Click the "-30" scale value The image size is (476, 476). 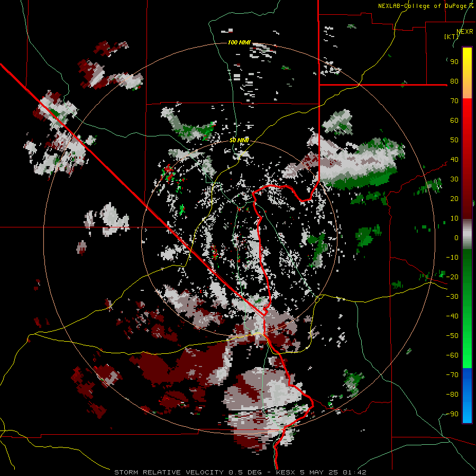(452, 297)
